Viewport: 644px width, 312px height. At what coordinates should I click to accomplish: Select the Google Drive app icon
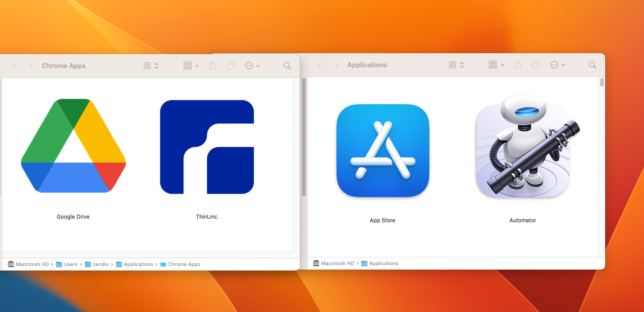click(x=74, y=146)
